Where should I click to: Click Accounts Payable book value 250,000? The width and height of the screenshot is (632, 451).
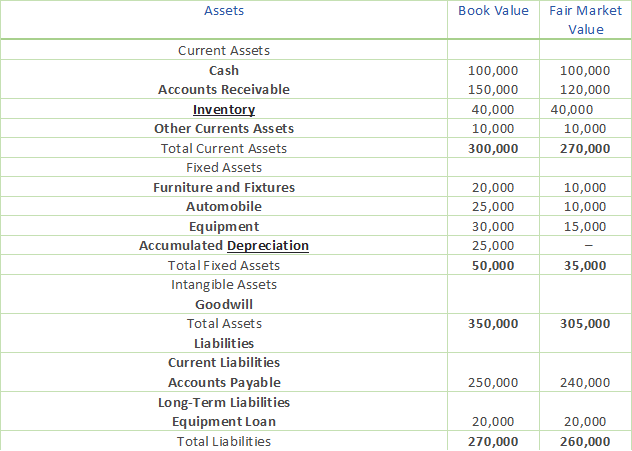coord(493,383)
